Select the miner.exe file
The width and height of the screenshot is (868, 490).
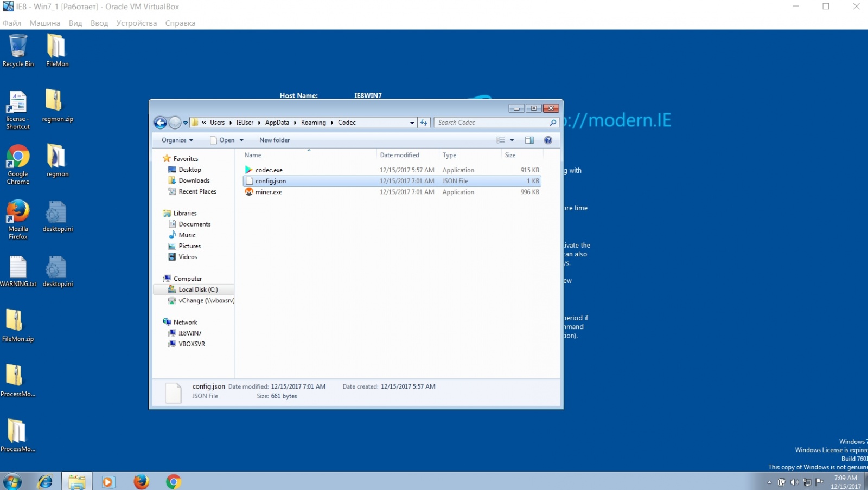269,192
